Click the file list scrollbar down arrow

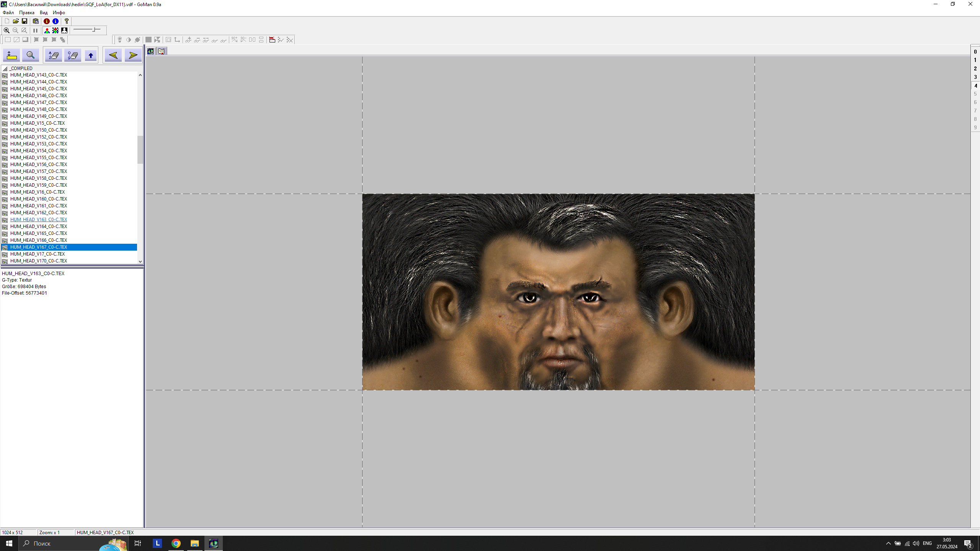coord(140,261)
